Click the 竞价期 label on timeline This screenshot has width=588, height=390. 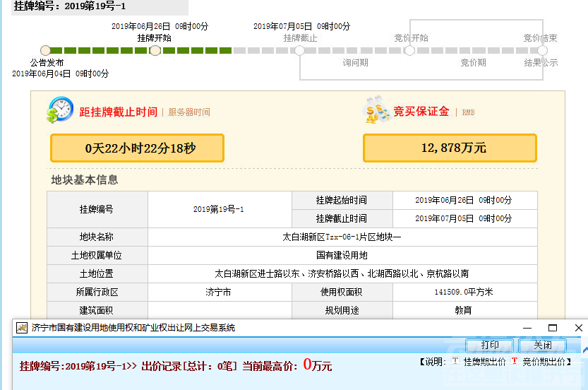coord(473,62)
